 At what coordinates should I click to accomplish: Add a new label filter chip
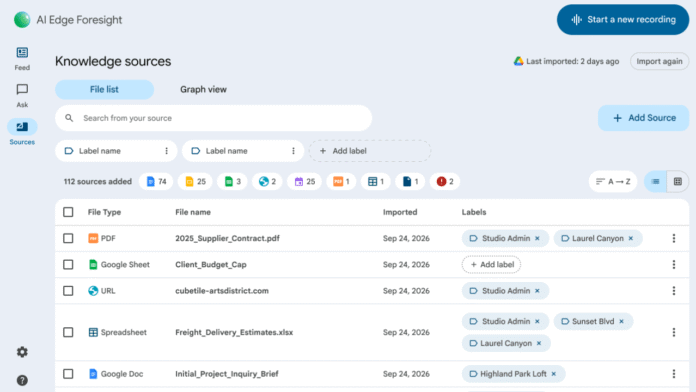coord(370,151)
